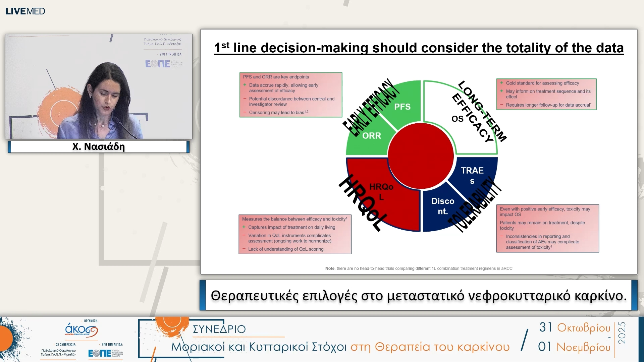
Task: Click 'Data accrue rapidly' bullet
Action: pos(283,88)
